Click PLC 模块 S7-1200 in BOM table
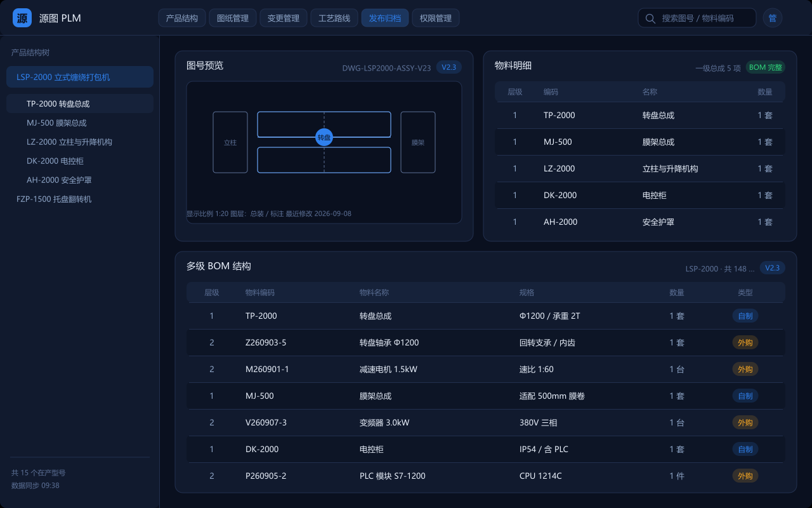Screen dimensions: 812x508 (393, 476)
